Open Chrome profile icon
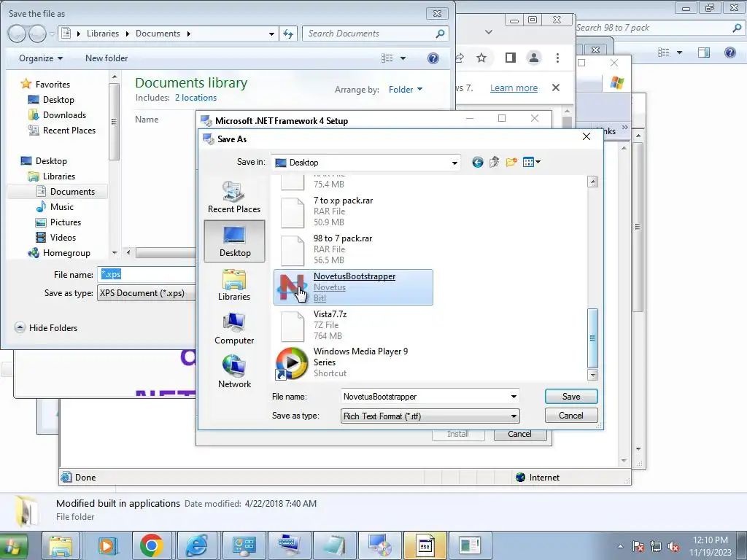Image resolution: width=747 pixels, height=560 pixels. (x=534, y=58)
